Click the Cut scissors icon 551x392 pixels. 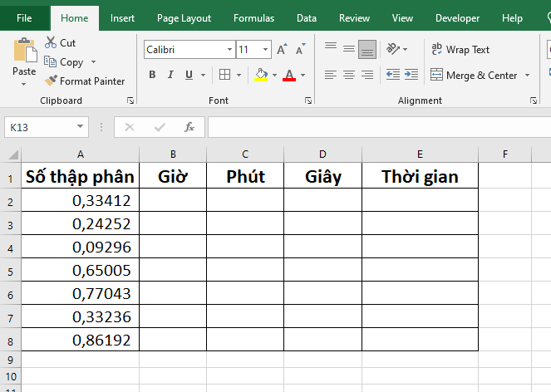(x=51, y=42)
